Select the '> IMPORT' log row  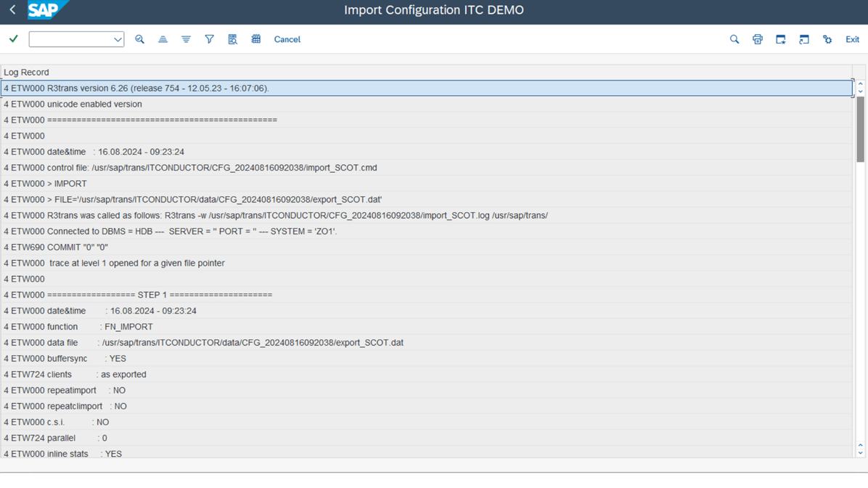[x=426, y=183]
